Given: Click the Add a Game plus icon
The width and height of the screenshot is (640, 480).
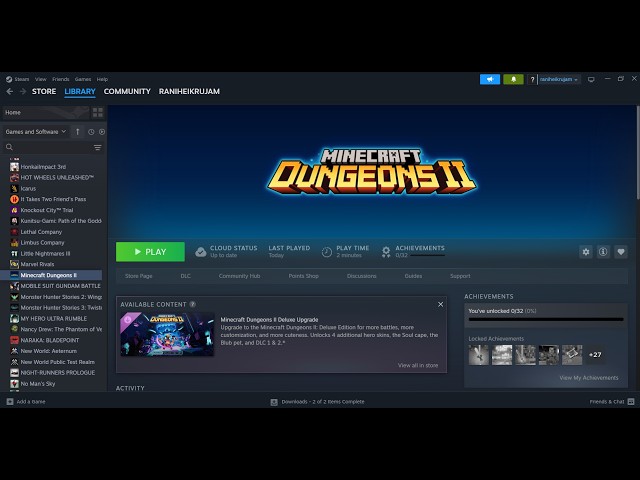Looking at the screenshot, I should [10, 402].
